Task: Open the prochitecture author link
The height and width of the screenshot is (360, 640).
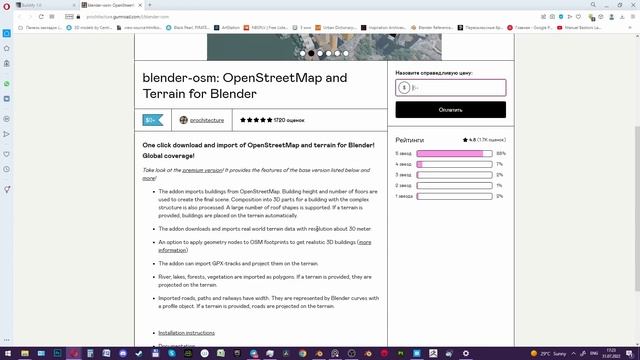Action: tap(207, 120)
